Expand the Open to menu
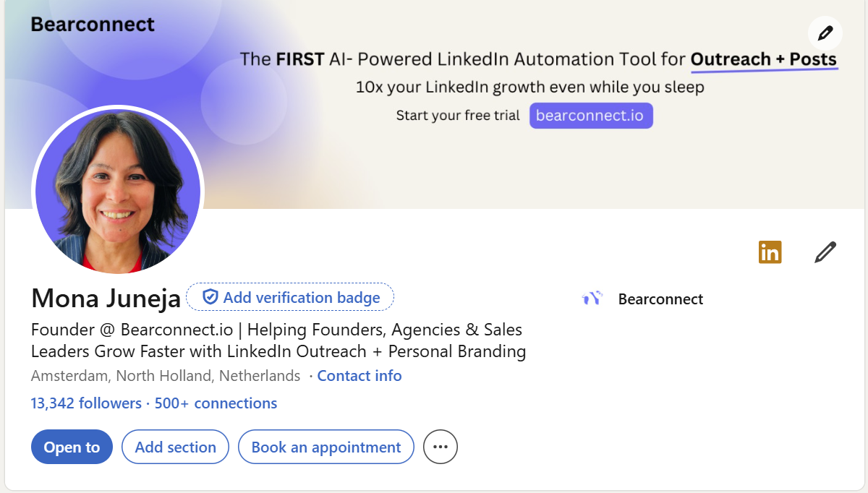Screen dimensions: 868x493 72,447
